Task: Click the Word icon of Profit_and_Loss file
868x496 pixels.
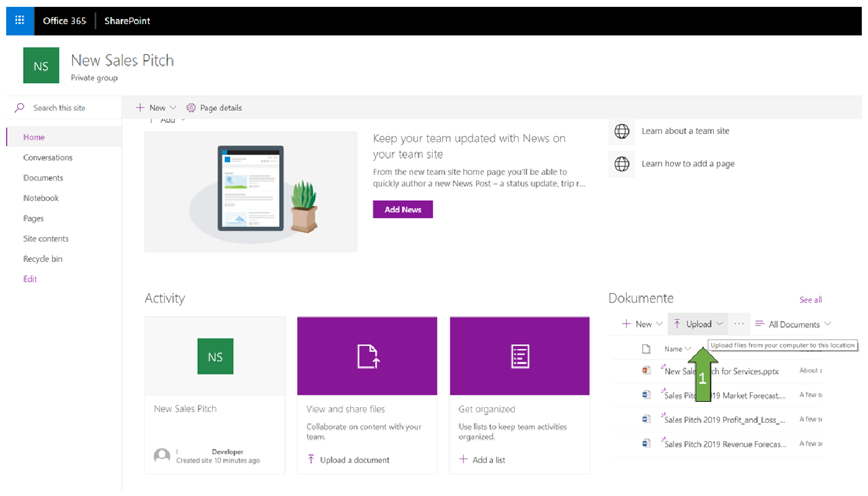Action: [646, 419]
